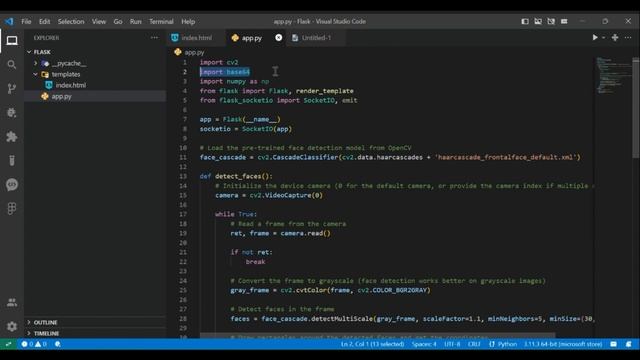The width and height of the screenshot is (640, 360).
Task: Toggle Primary Side Bar layout icon
Action: point(525,21)
